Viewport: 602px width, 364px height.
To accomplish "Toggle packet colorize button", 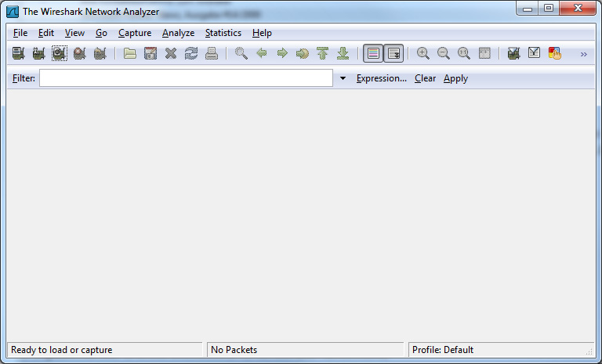I will pos(373,53).
